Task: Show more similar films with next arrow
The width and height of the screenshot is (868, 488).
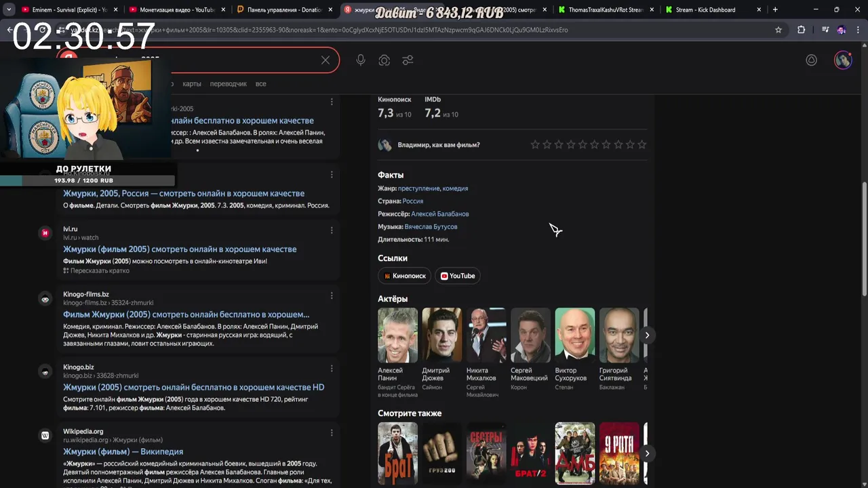Action: click(647, 453)
